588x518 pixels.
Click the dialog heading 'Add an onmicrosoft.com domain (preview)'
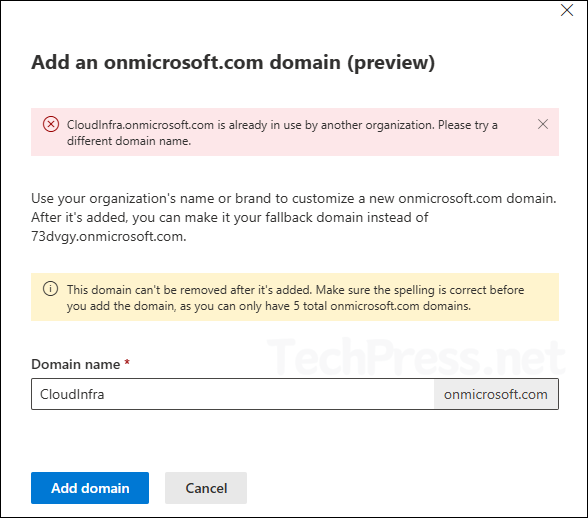tap(233, 62)
